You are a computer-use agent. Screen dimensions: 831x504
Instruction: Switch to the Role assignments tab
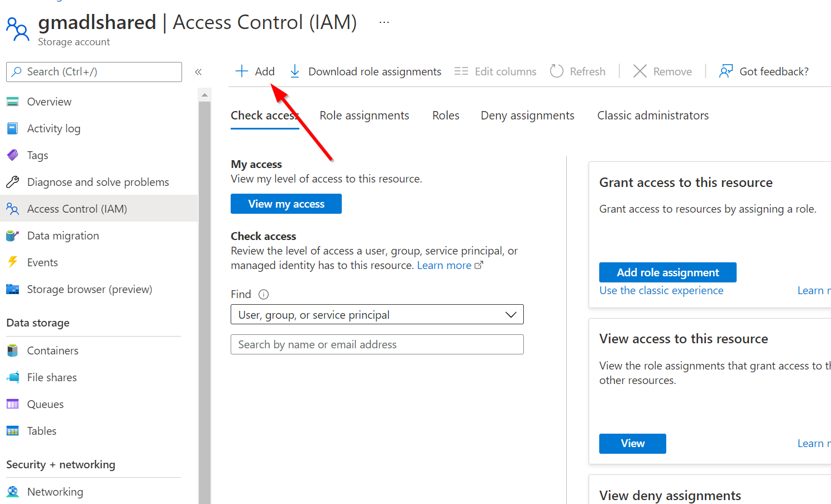(364, 116)
